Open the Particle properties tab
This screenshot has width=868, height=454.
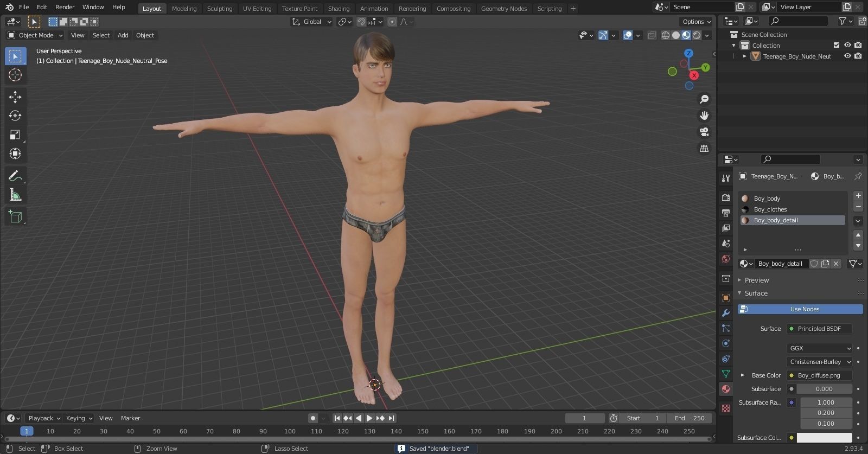(x=726, y=328)
